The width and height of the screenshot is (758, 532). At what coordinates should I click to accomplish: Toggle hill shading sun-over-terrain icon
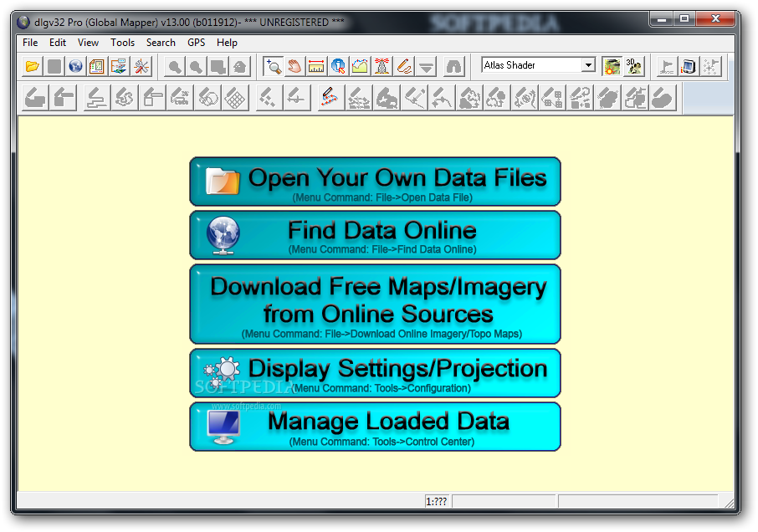click(x=612, y=66)
